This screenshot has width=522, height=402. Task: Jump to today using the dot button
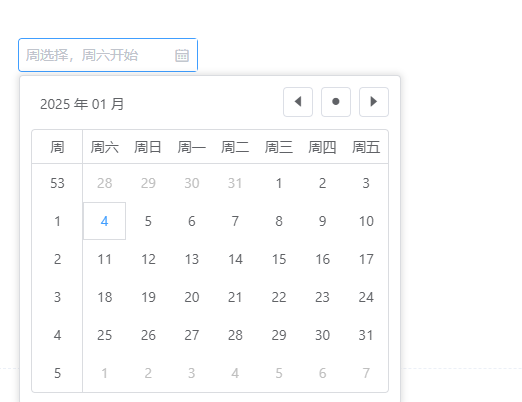coord(336,102)
